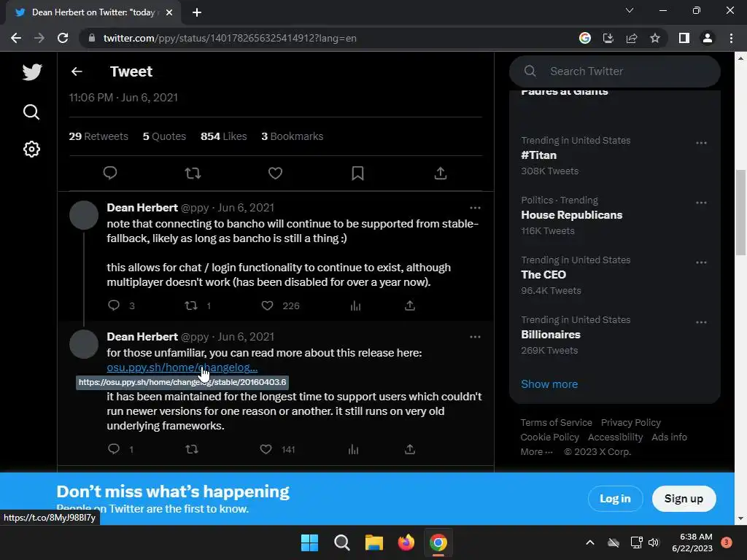Toggle the Chrome side panel
This screenshot has width=747, height=560.
tap(684, 38)
